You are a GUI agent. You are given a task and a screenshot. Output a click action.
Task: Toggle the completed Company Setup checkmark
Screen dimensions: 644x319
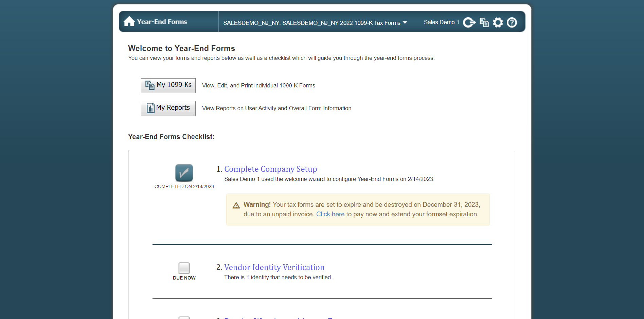[184, 173]
